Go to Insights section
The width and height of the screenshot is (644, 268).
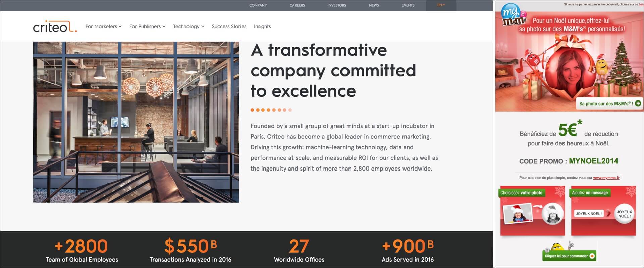coord(262,26)
